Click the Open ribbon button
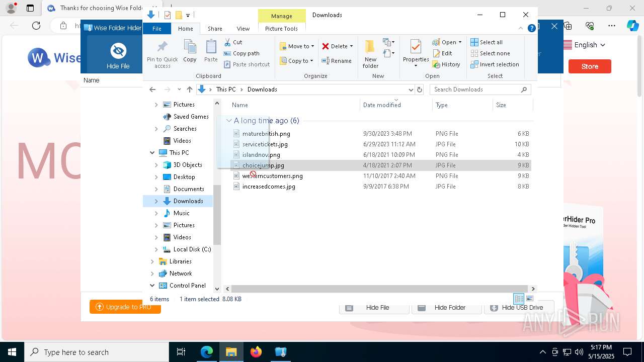This screenshot has width=644, height=362. click(x=447, y=42)
